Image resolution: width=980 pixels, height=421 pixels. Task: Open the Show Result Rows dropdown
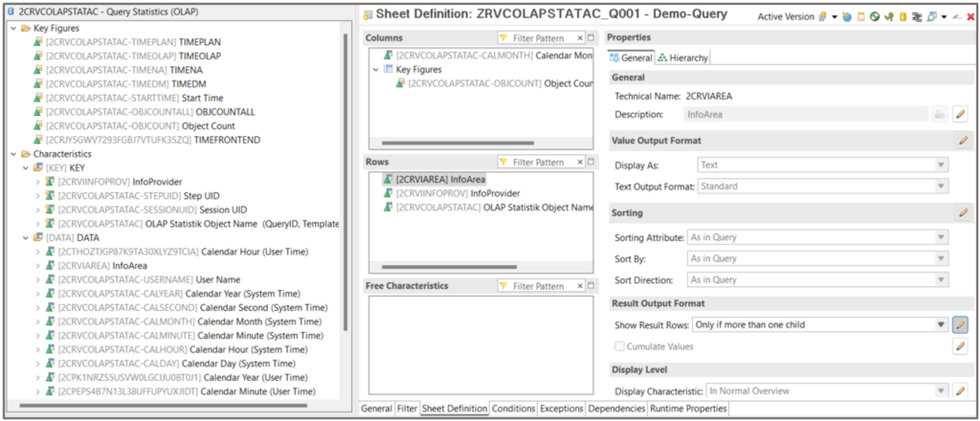942,325
